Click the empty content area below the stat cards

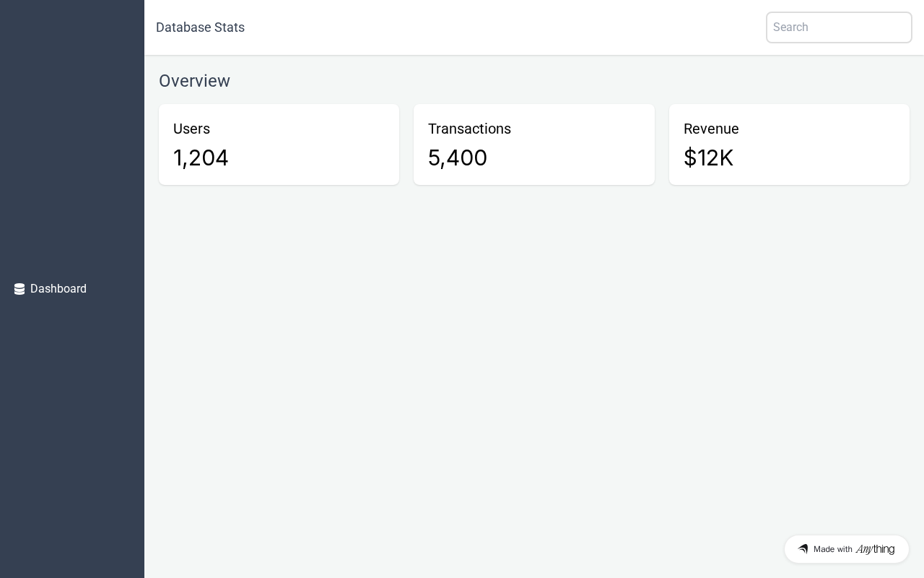pyautogui.click(x=534, y=361)
